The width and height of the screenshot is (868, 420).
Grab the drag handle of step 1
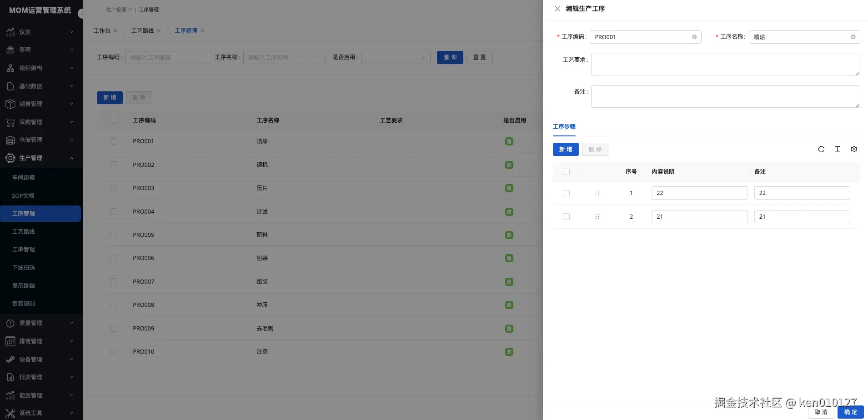[597, 193]
